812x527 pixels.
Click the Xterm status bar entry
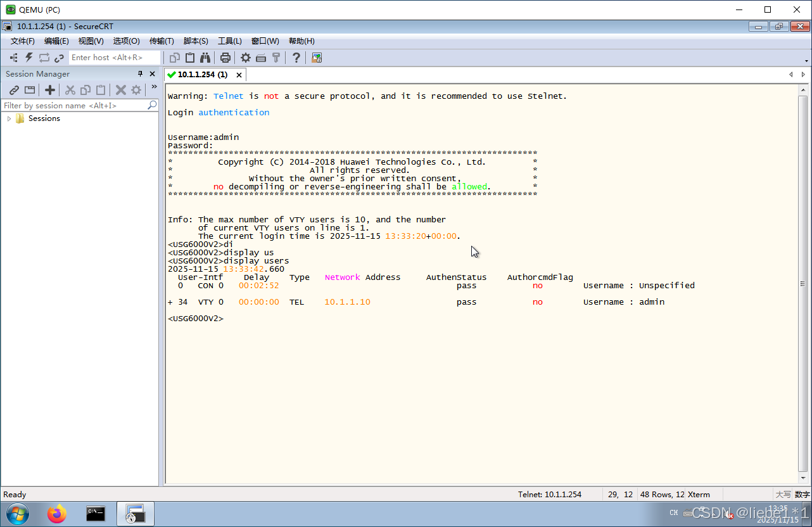pos(699,495)
